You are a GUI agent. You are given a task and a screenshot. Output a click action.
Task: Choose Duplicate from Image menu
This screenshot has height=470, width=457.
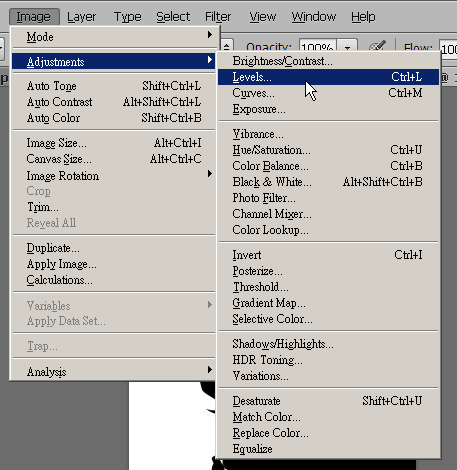coord(114,248)
